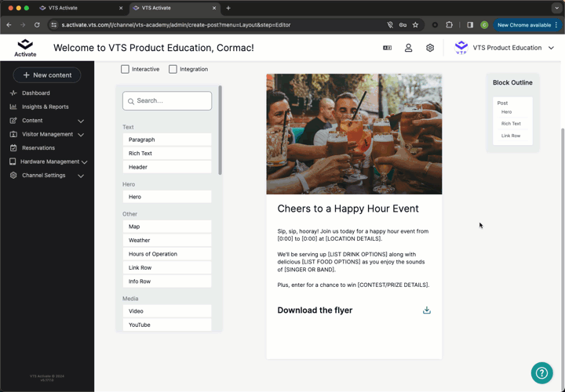The width and height of the screenshot is (565, 392).
Task: Bookmark the page with the star icon
Action: click(415, 25)
